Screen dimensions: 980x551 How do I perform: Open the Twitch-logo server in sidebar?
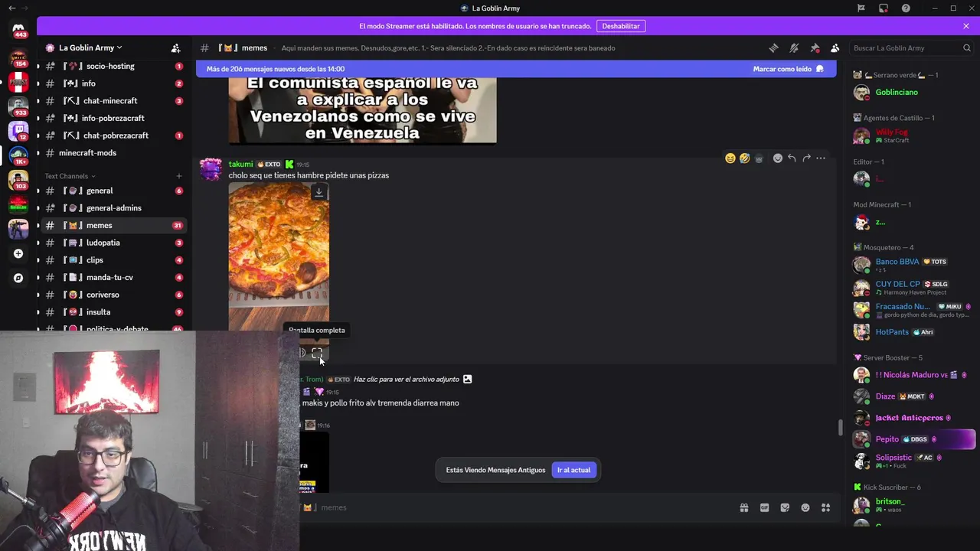[x=18, y=131]
